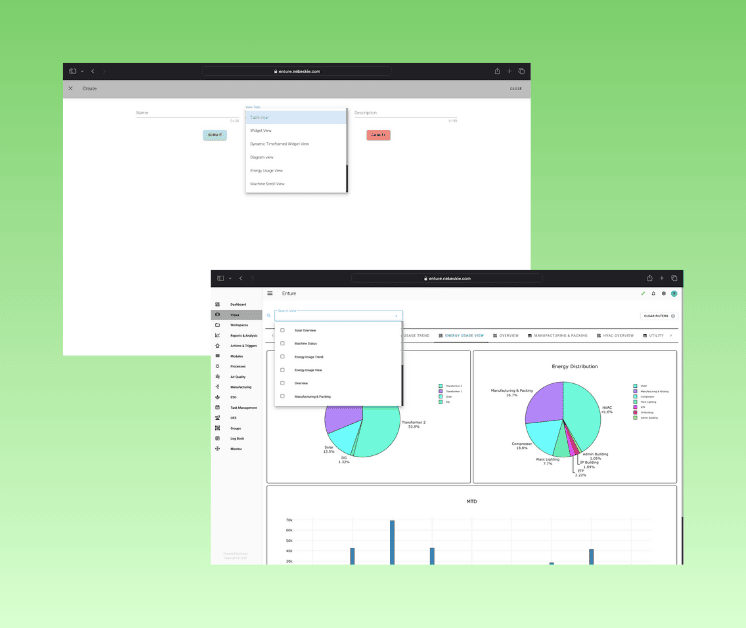Screen dimensions: 746x628
Task: Open notifications bell in Enture header
Action: point(653,294)
